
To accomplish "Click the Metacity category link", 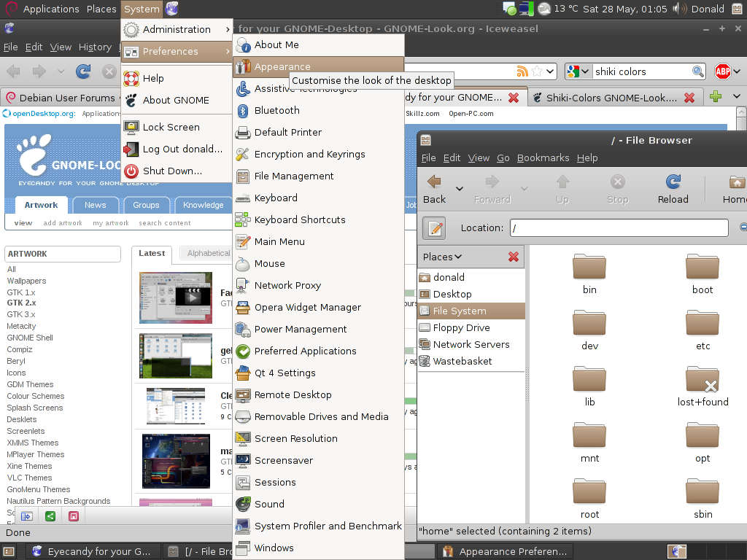I will point(21,326).
